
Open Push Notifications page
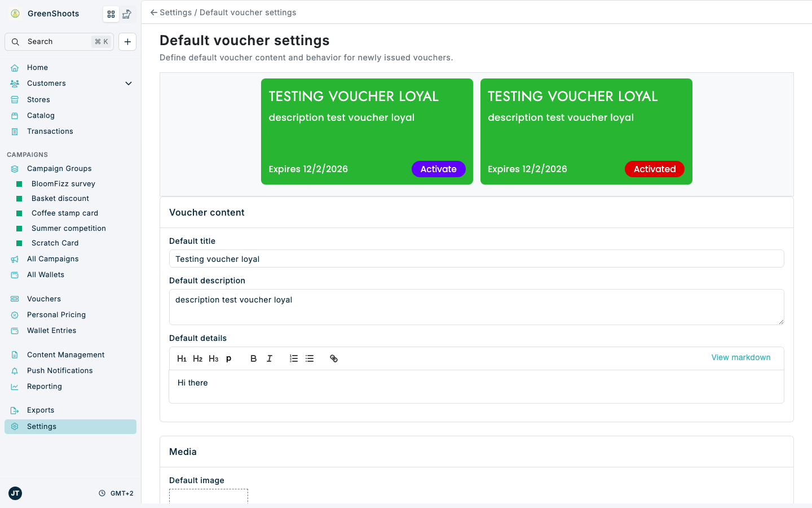point(70,371)
